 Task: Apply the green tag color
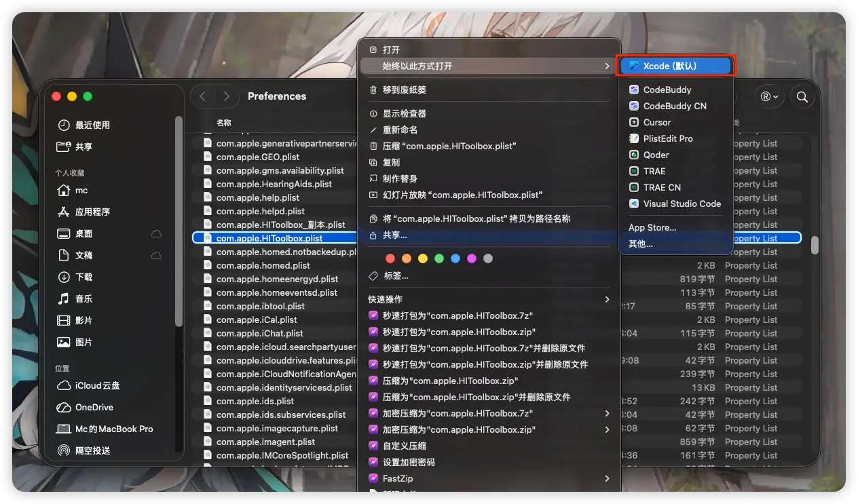click(439, 258)
